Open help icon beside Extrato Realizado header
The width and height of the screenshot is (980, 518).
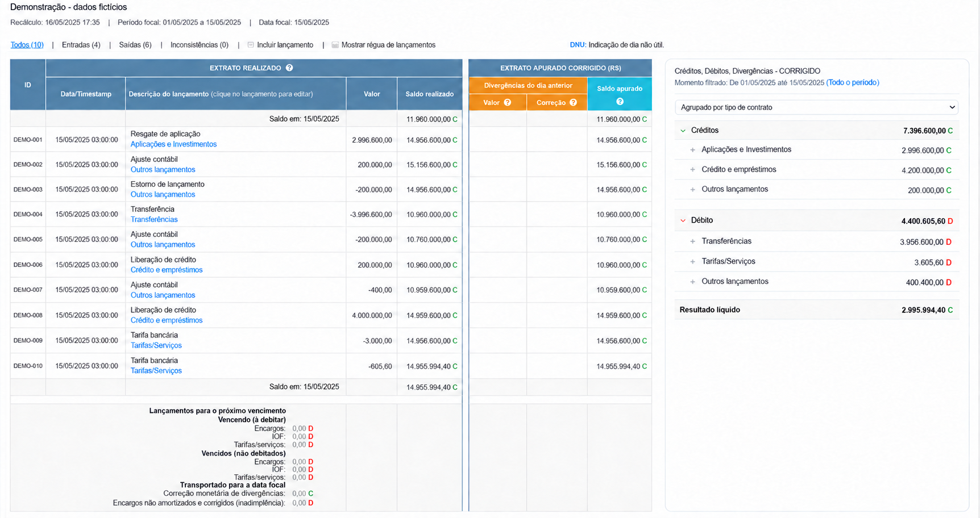[289, 68]
